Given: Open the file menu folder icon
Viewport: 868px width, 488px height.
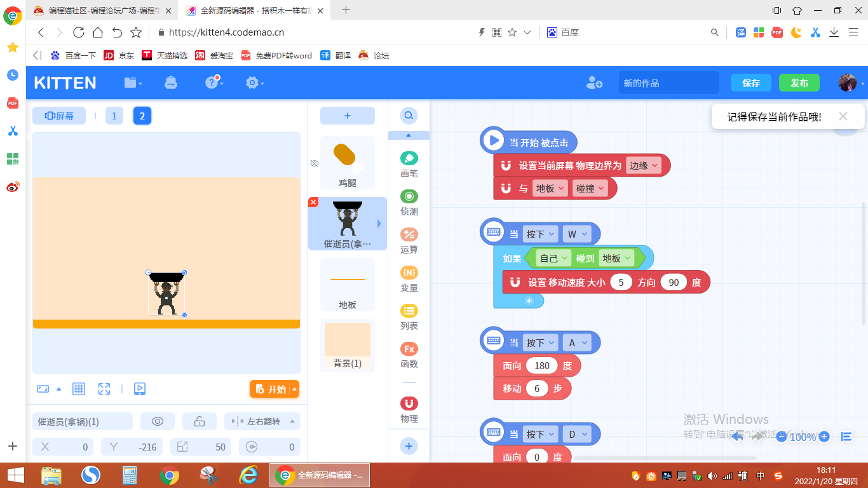Looking at the screenshot, I should pyautogui.click(x=133, y=83).
